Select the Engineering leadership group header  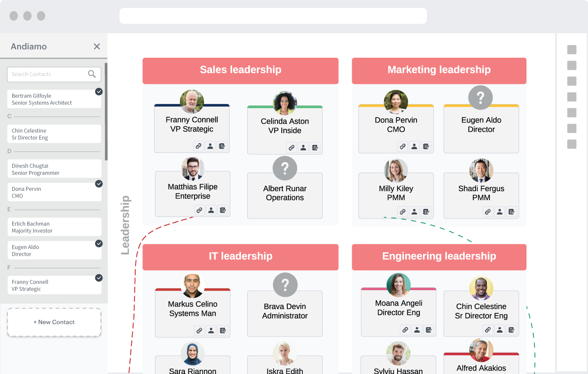pyautogui.click(x=439, y=256)
